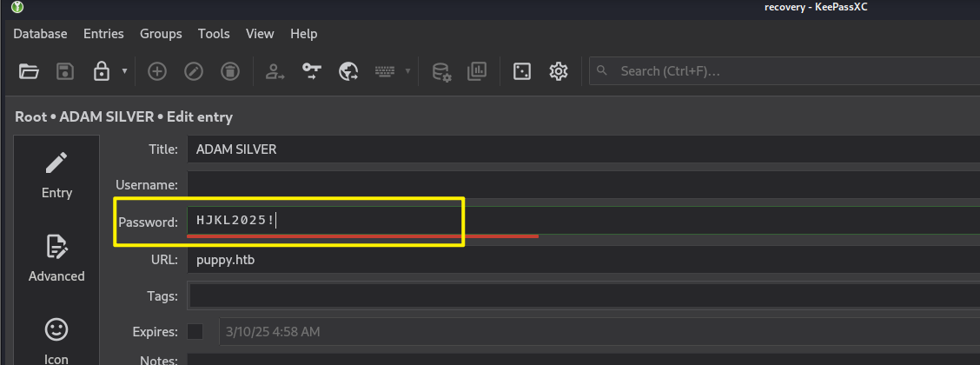Image resolution: width=980 pixels, height=365 pixels.
Task: Open the Password Generator dice icon
Action: point(521,71)
